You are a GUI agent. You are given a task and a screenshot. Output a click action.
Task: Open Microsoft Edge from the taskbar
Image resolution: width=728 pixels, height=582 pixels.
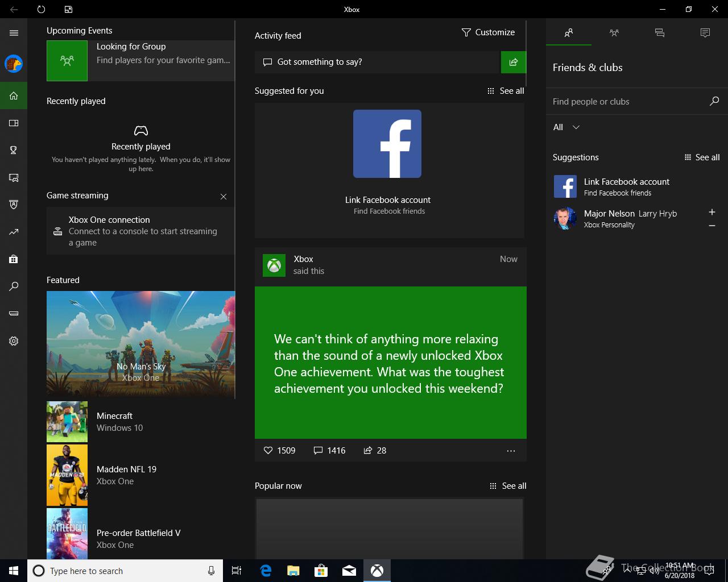coord(266,571)
